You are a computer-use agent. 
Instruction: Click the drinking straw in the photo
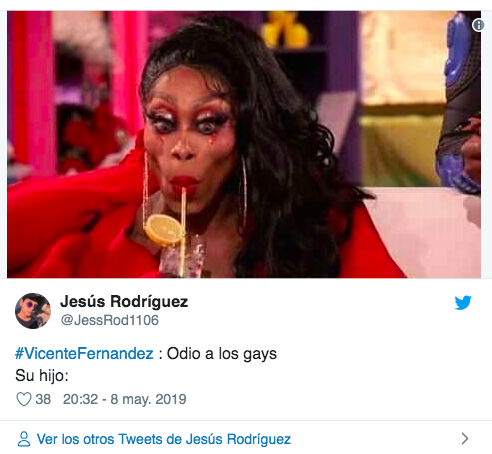[183, 230]
